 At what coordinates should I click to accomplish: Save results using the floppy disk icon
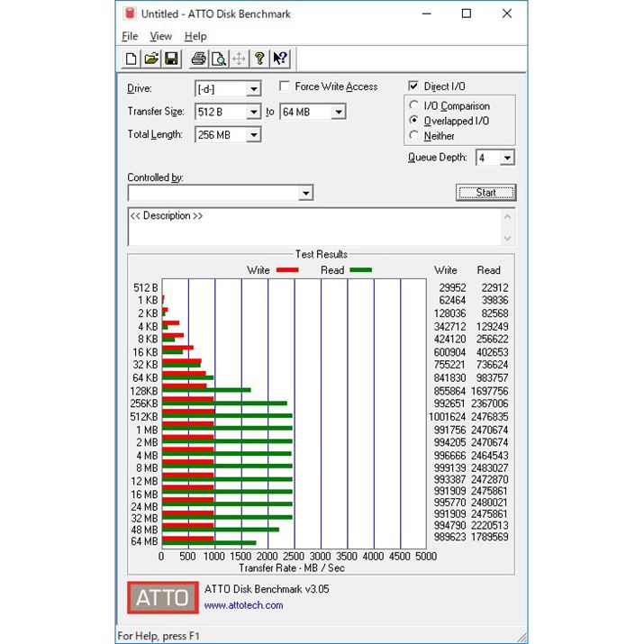coord(171,59)
